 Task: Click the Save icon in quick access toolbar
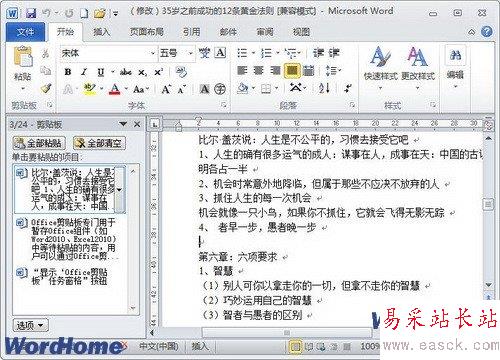pyautogui.click(x=31, y=13)
